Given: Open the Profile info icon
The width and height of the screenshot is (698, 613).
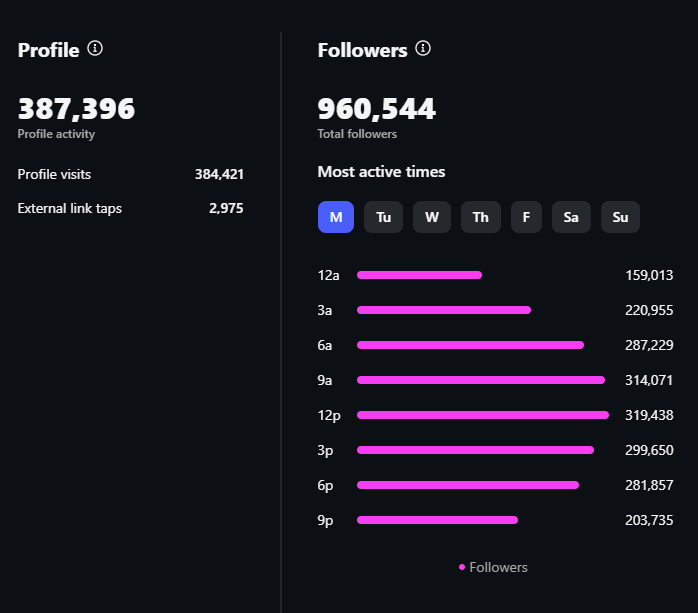Looking at the screenshot, I should 95,48.
